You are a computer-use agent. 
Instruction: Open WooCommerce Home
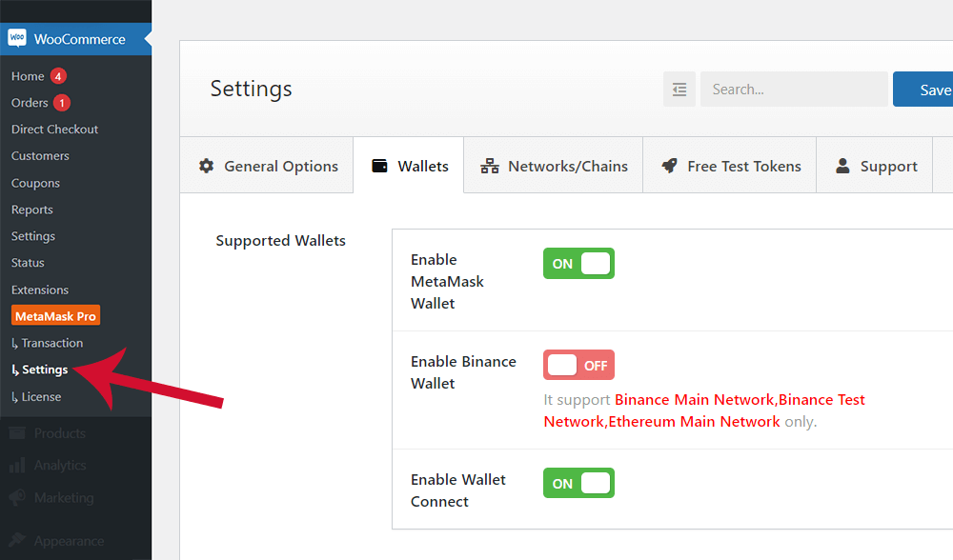point(28,76)
